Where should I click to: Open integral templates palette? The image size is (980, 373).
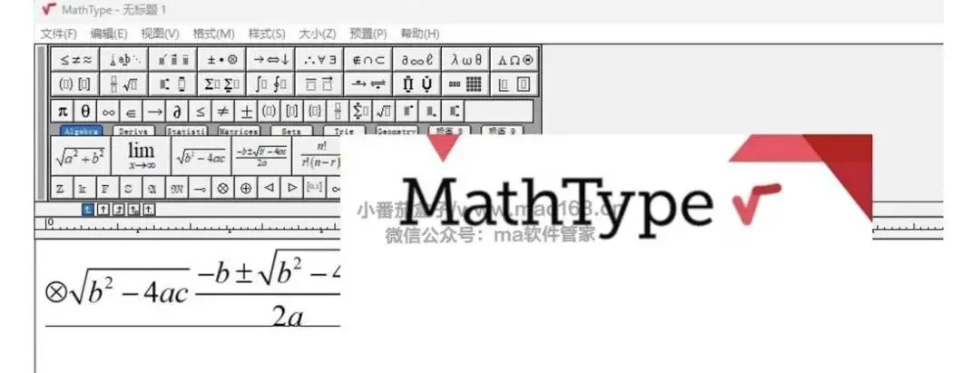point(270,83)
